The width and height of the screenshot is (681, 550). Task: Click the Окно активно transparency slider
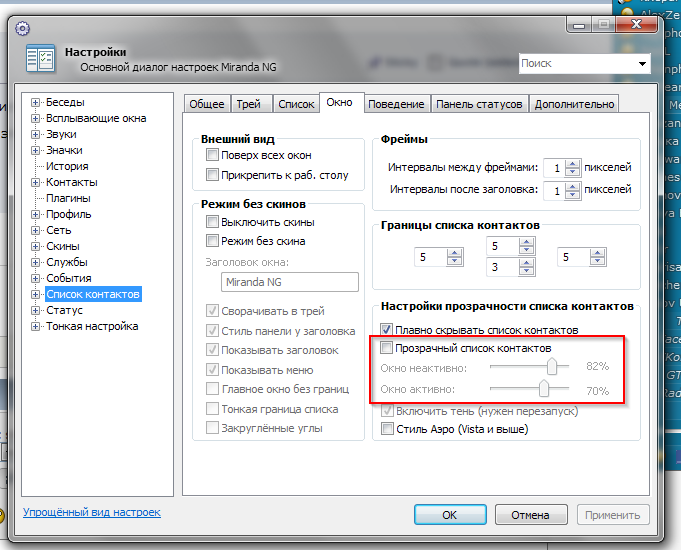[x=545, y=390]
